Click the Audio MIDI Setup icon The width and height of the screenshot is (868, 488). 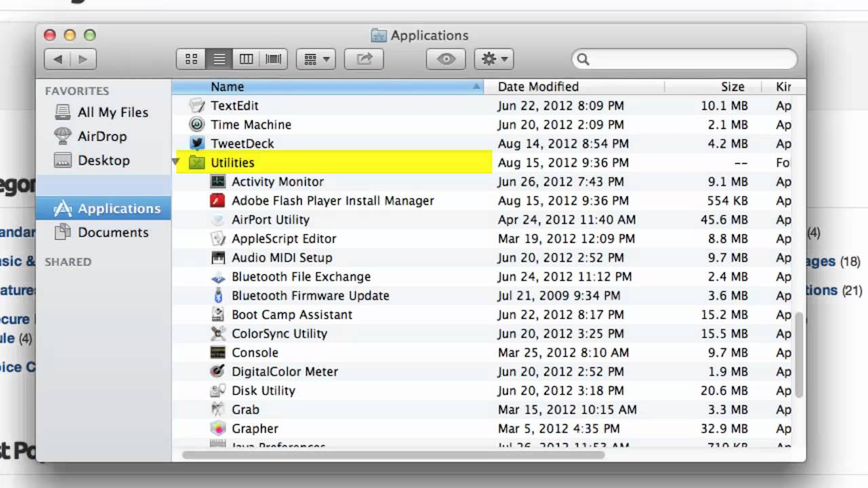click(x=218, y=258)
